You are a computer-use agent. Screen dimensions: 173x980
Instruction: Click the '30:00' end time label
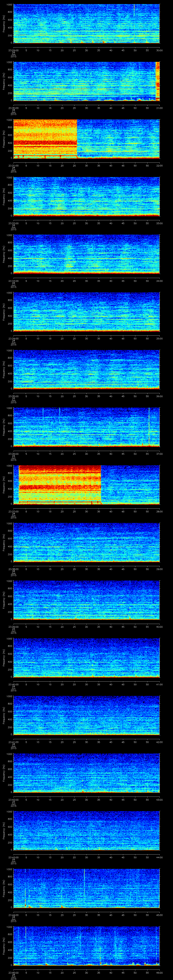160,50
